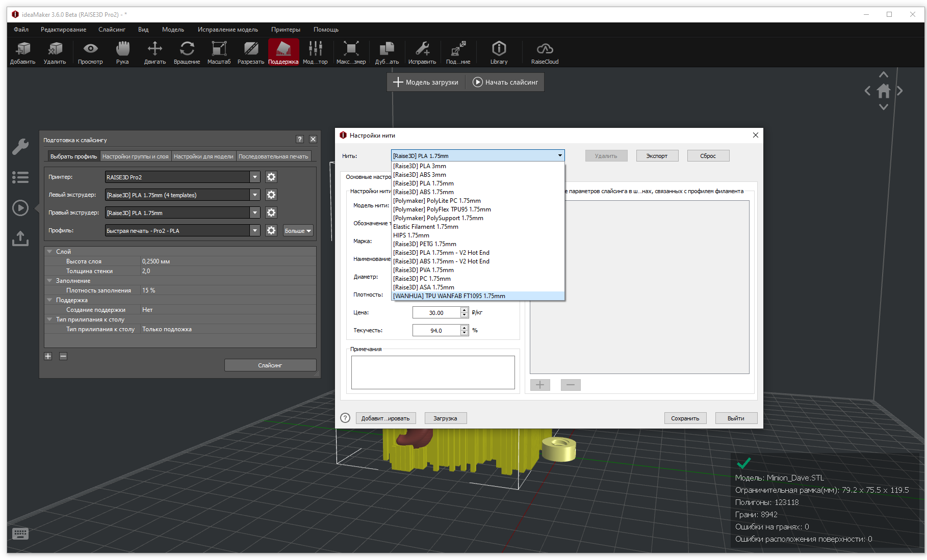Open the Файл menu
The width and height of the screenshot is (927, 560).
pyautogui.click(x=21, y=30)
